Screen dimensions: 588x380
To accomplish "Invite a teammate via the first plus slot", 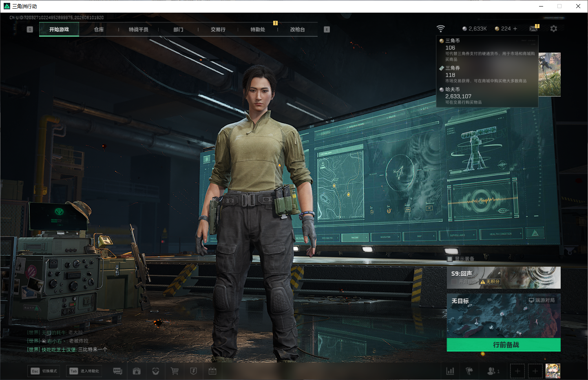I will click(x=517, y=371).
